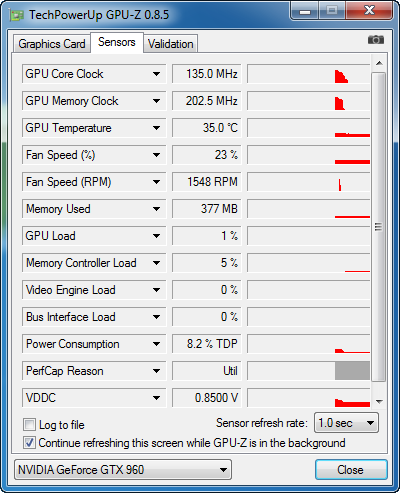This screenshot has width=400, height=493.
Task: Click the GPU-Z app icon in title bar
Action: click(x=17, y=15)
